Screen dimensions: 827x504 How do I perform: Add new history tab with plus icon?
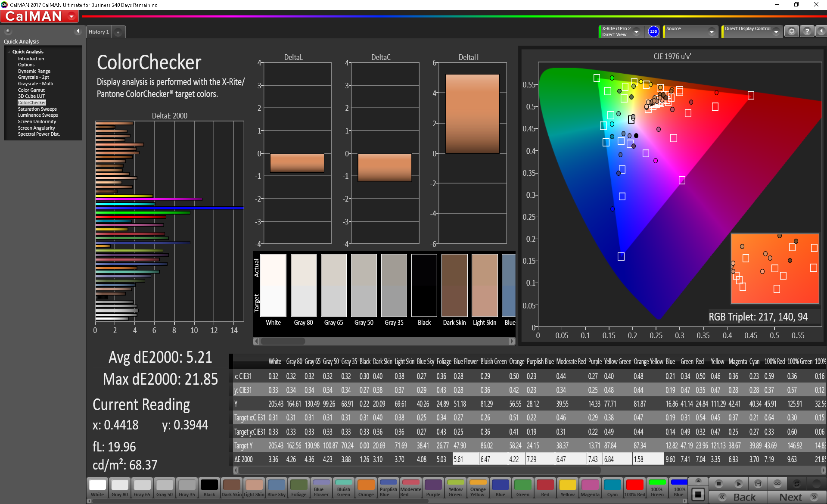click(118, 32)
